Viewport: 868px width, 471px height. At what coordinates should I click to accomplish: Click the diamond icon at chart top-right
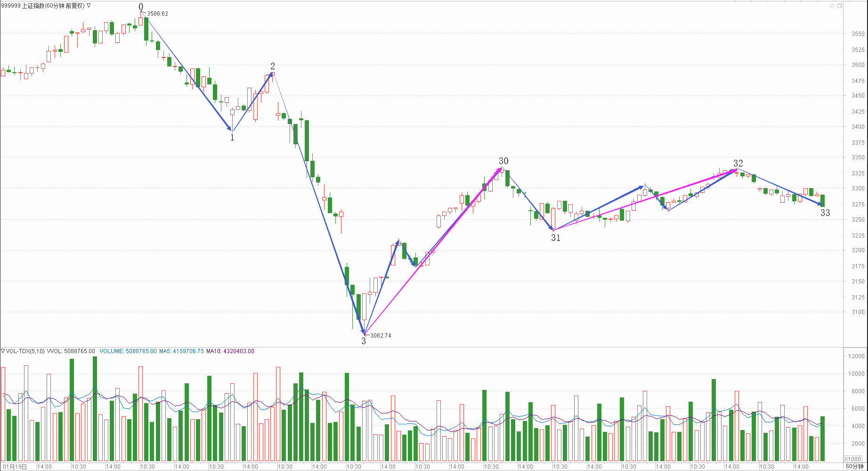pyautogui.click(x=832, y=6)
